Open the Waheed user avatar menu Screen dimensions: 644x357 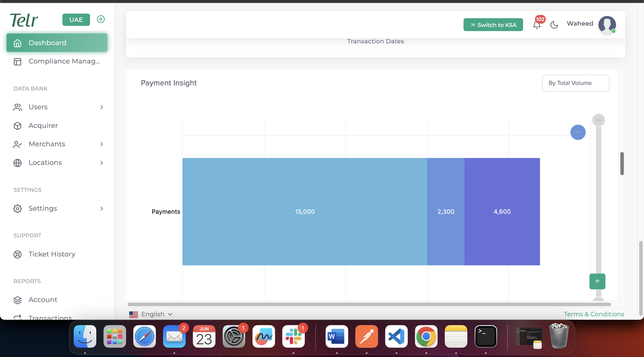(x=607, y=25)
